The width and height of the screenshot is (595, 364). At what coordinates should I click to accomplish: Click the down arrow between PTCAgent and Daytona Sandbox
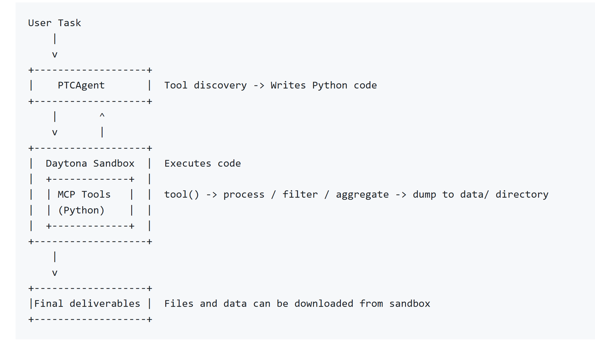[55, 133]
